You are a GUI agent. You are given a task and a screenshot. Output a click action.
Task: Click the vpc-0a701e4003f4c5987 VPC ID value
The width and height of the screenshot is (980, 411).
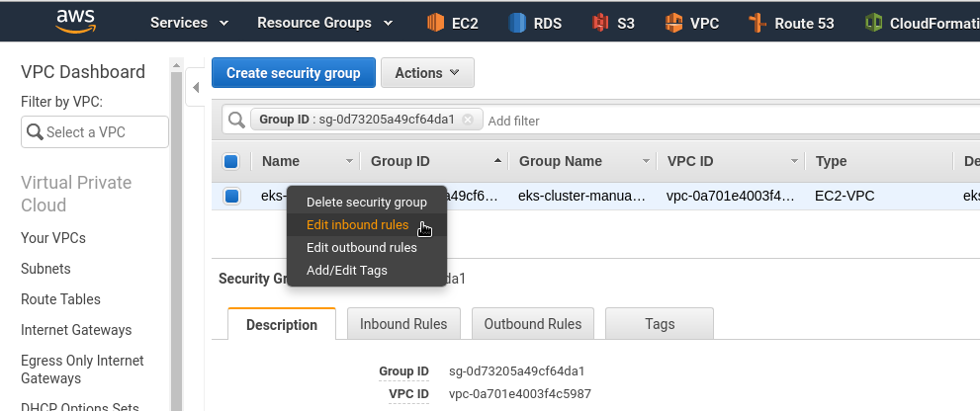coord(520,394)
